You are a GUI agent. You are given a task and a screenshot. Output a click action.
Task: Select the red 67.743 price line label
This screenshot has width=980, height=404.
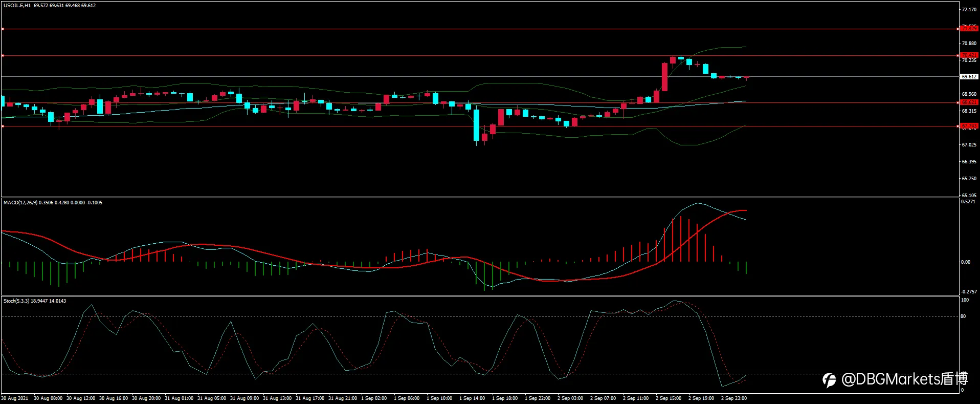click(x=969, y=125)
